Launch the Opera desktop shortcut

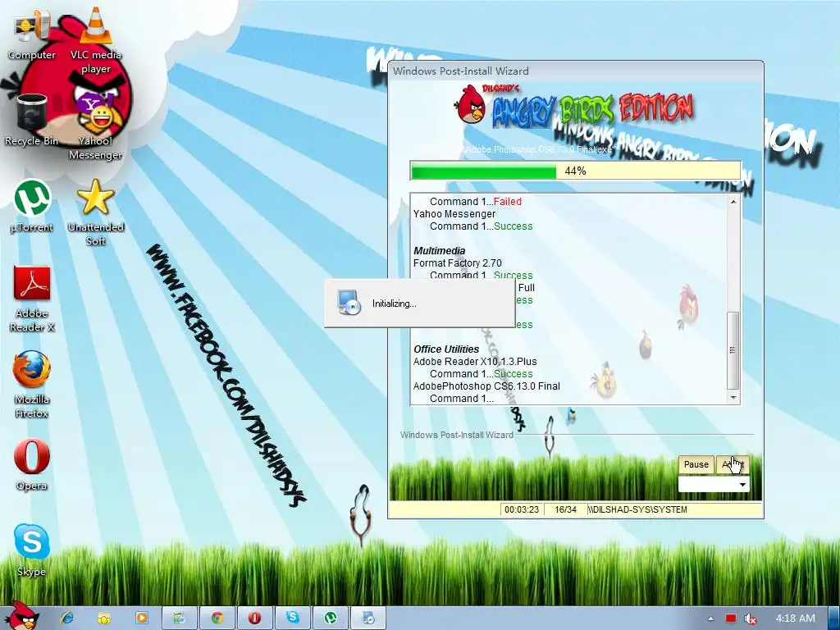(x=32, y=465)
